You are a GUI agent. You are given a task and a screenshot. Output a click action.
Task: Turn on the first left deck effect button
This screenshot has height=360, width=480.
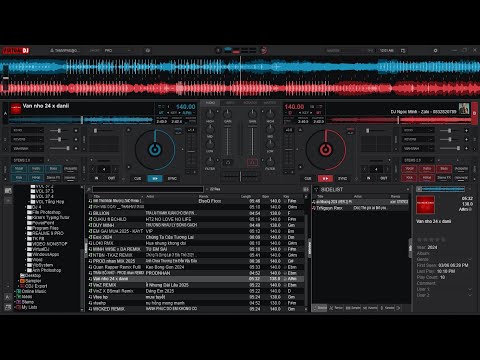click(76, 130)
